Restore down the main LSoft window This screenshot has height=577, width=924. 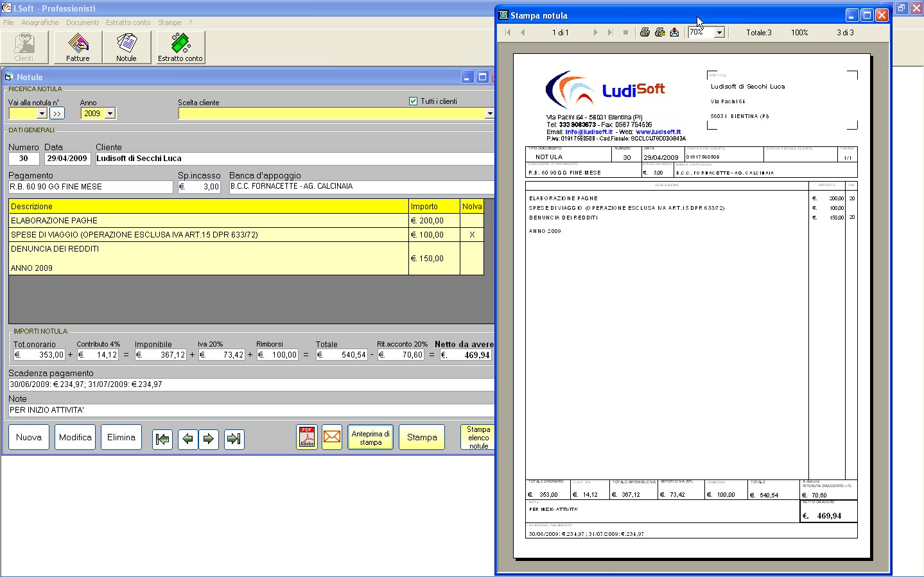902,8
